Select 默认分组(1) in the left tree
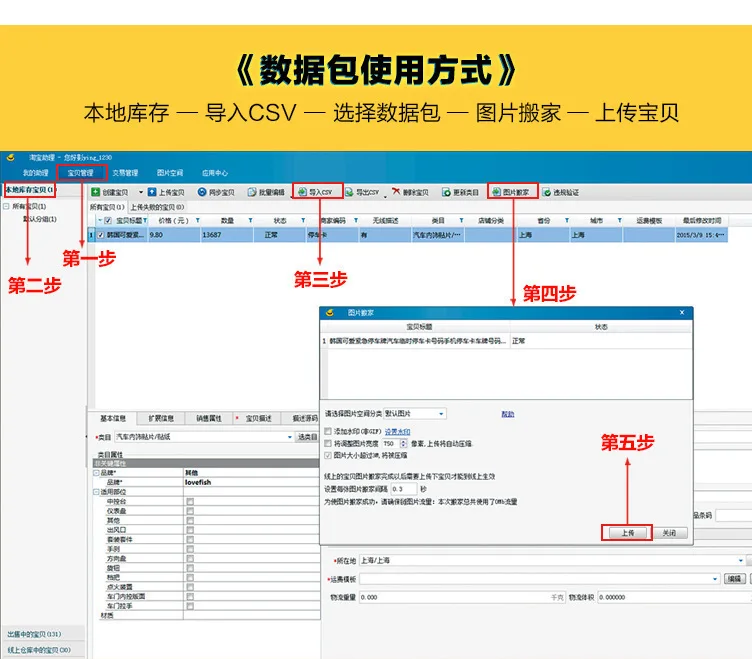752x659 pixels. coord(40,219)
